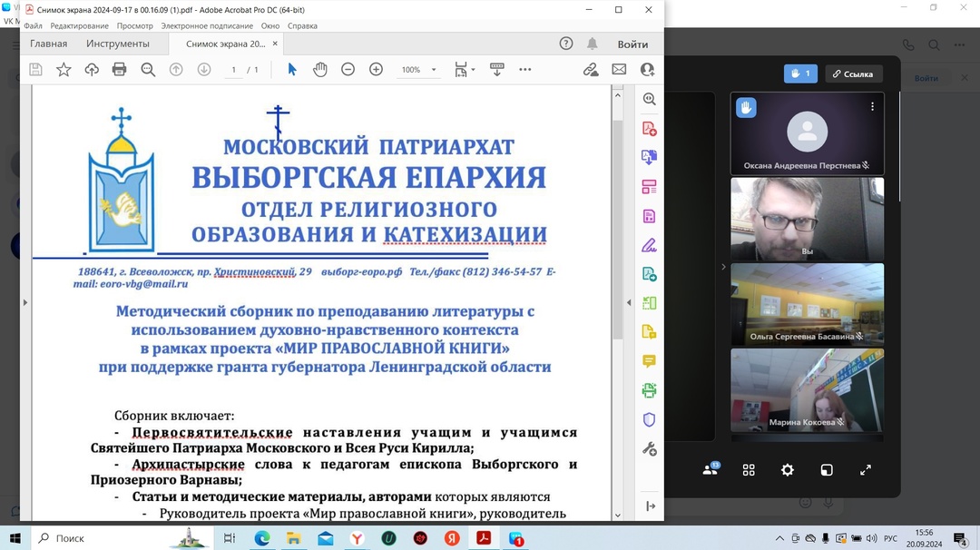Toggle raised hand button showing 1

[x=800, y=74]
